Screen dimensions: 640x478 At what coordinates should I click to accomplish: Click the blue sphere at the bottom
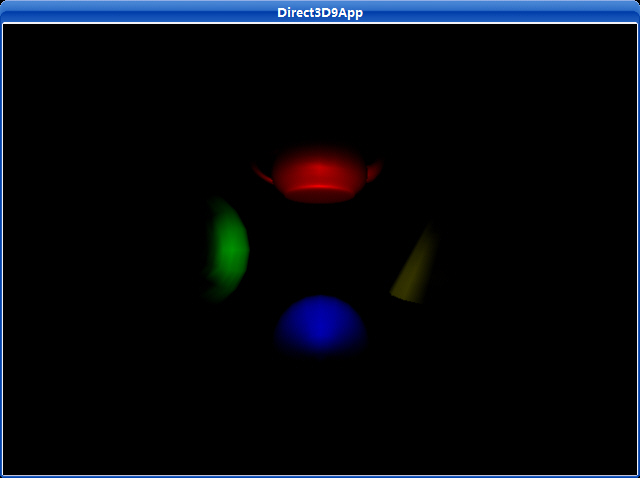coord(320,327)
